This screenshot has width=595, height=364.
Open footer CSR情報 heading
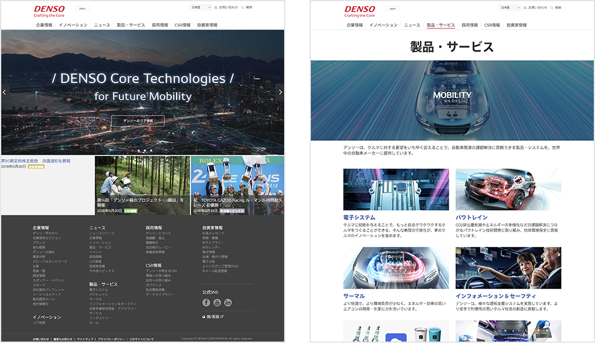coord(154,266)
